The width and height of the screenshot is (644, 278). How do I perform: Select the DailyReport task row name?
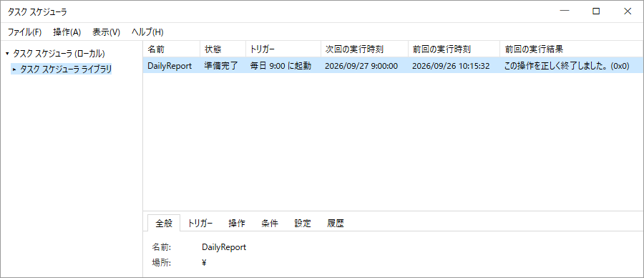point(170,66)
